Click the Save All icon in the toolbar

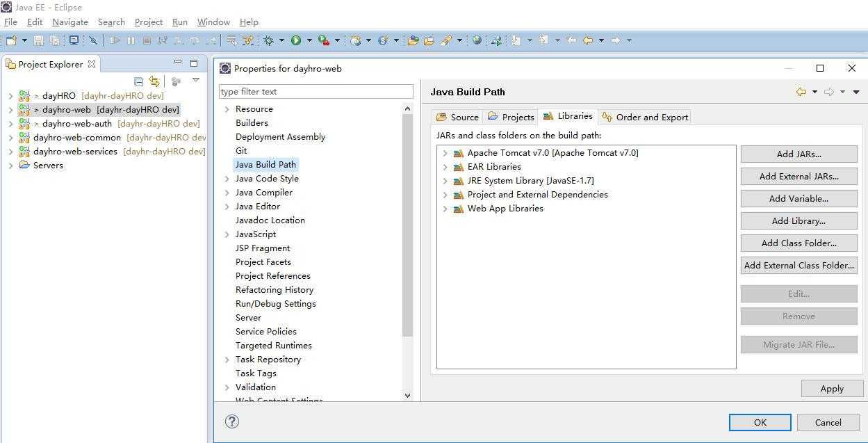coord(54,41)
